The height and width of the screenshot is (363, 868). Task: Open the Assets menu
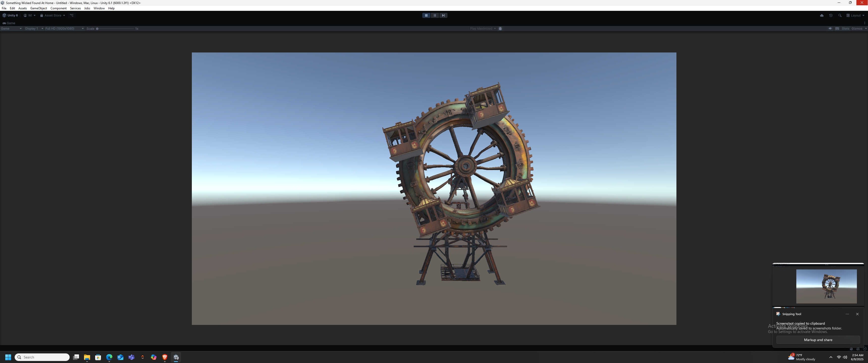(22, 8)
